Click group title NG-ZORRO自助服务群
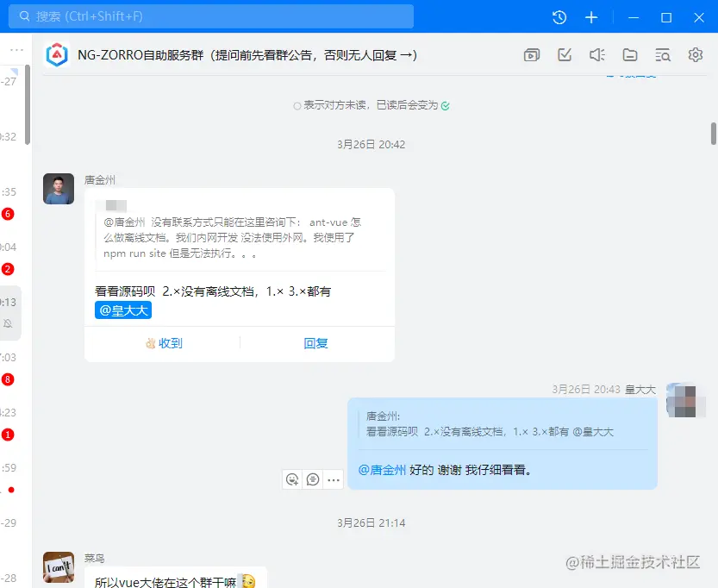718x588 pixels. [x=247, y=55]
